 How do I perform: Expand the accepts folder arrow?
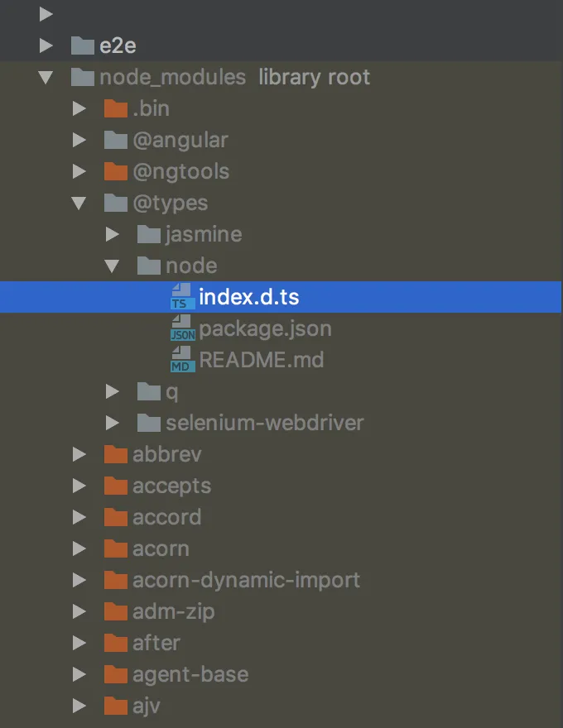(79, 486)
